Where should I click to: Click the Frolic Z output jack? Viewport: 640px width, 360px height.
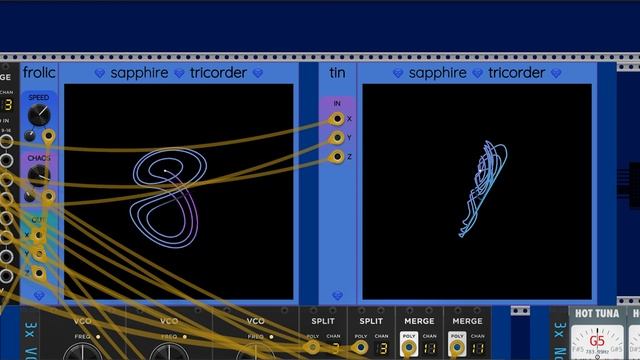coord(39,273)
